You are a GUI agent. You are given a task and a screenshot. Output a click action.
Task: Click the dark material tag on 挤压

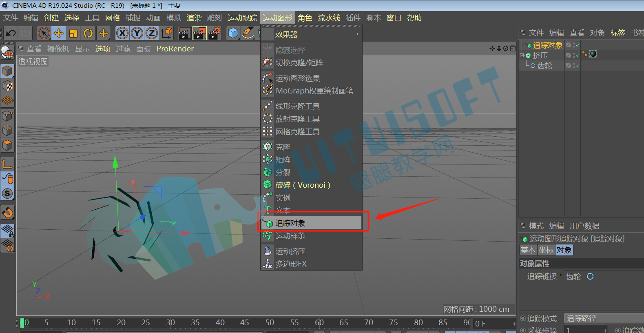point(593,54)
